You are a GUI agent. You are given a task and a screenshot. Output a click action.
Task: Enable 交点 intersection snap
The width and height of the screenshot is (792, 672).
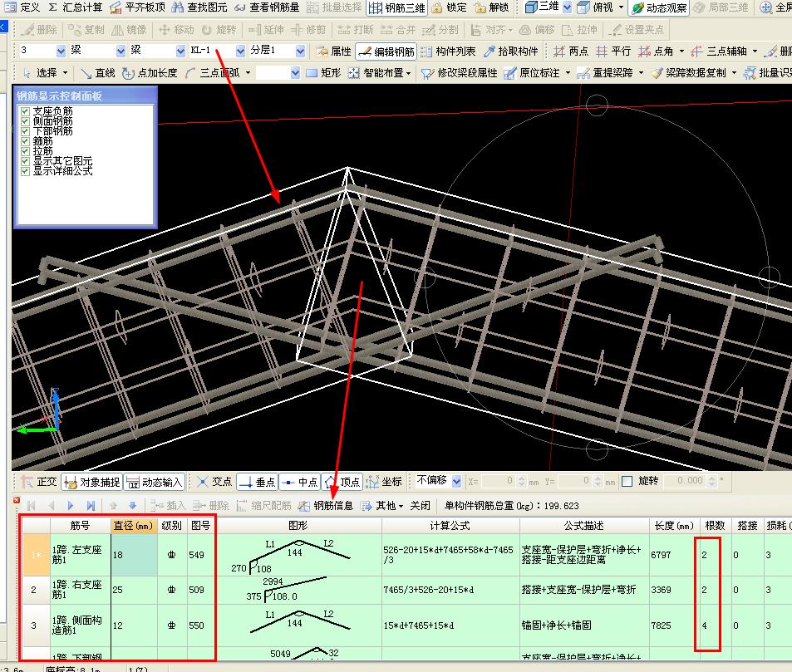tap(214, 482)
